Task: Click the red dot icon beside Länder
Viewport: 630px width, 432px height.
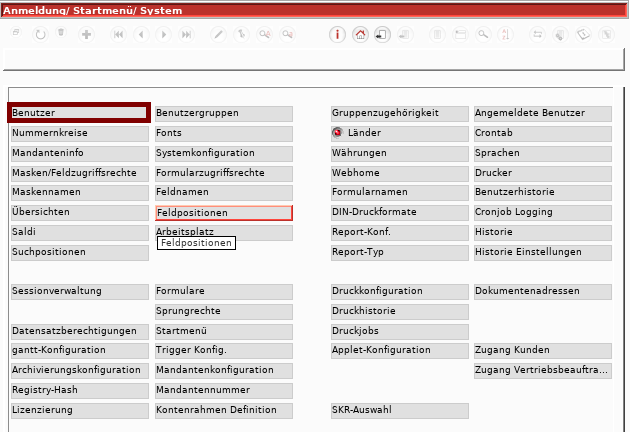Action: click(338, 133)
